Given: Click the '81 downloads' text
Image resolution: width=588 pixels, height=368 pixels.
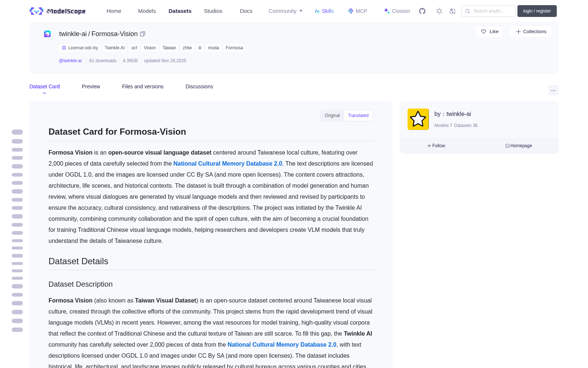Looking at the screenshot, I should click(x=103, y=61).
